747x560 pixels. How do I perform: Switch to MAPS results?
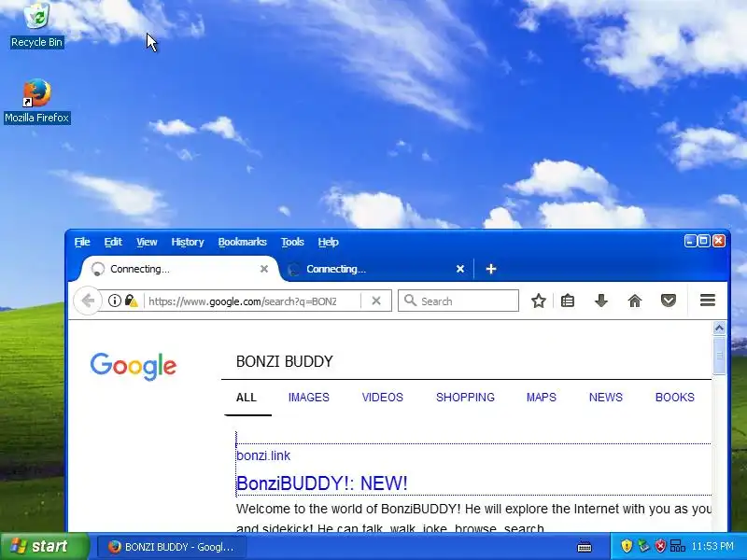[x=542, y=398]
